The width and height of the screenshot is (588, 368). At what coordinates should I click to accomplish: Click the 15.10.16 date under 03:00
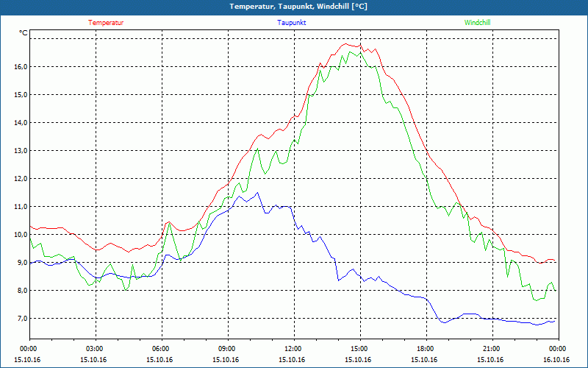pyautogui.click(x=93, y=360)
